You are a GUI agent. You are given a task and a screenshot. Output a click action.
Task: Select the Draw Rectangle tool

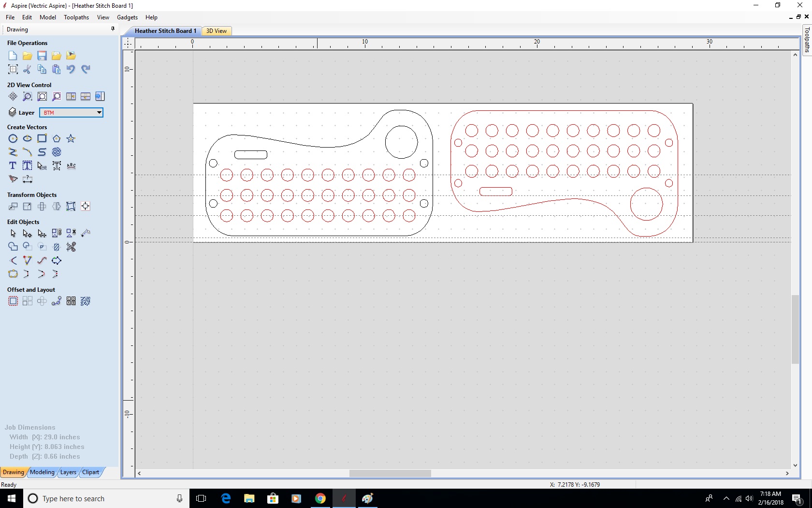coord(42,138)
